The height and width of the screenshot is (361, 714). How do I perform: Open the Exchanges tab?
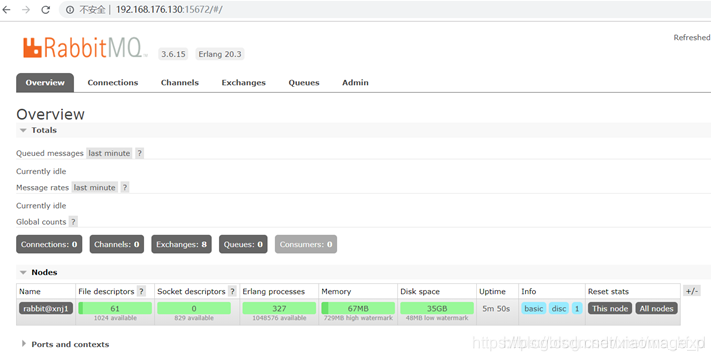point(244,82)
